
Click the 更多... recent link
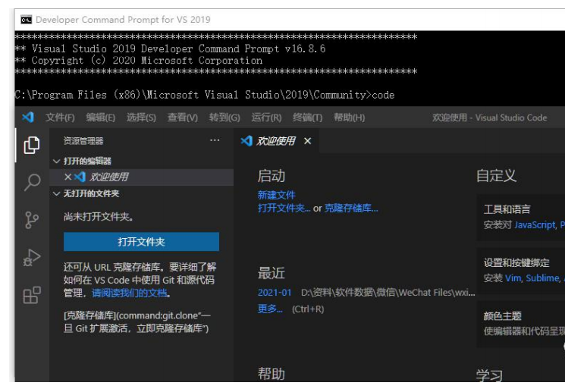[270, 309]
